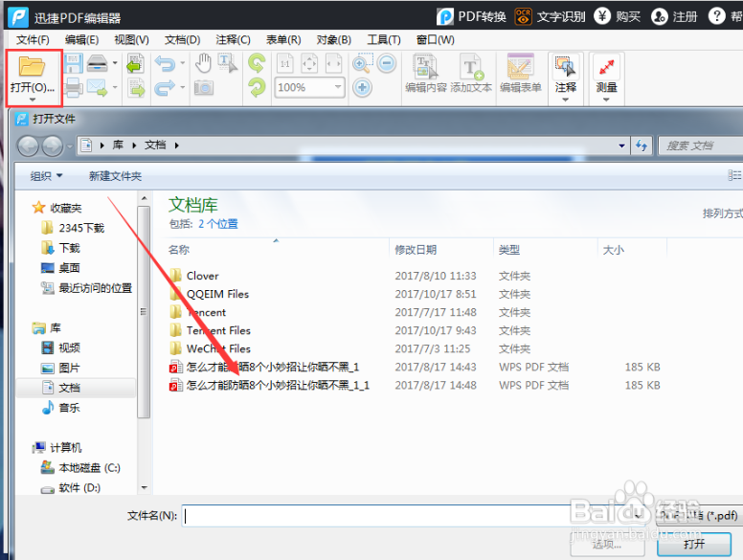Screen dimensions: 743x560
Task: Open the 编辑(E) menu
Action: [81, 40]
